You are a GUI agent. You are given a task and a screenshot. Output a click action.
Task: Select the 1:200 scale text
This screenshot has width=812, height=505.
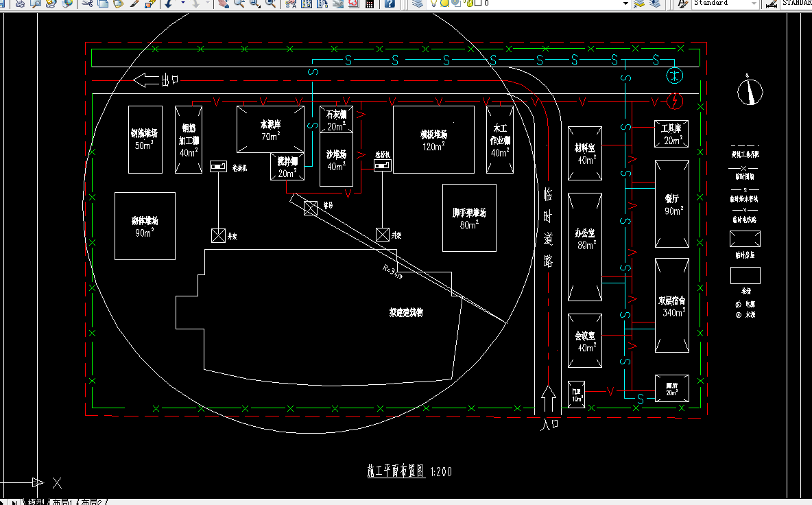tap(441, 472)
